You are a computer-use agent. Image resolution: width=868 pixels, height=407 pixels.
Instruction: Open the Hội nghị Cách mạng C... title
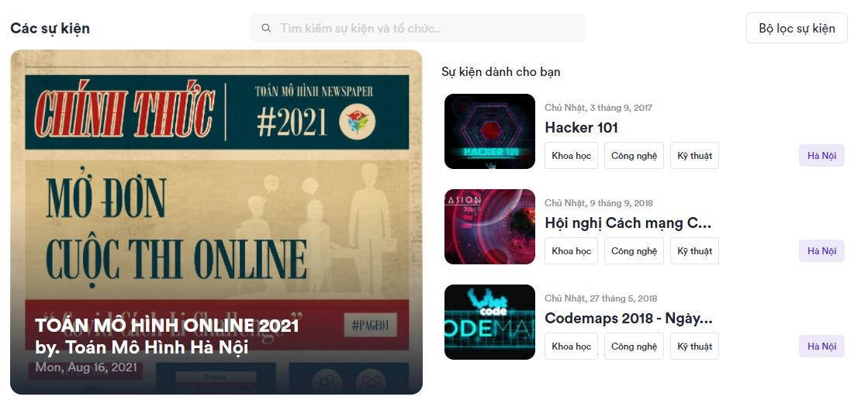click(628, 222)
